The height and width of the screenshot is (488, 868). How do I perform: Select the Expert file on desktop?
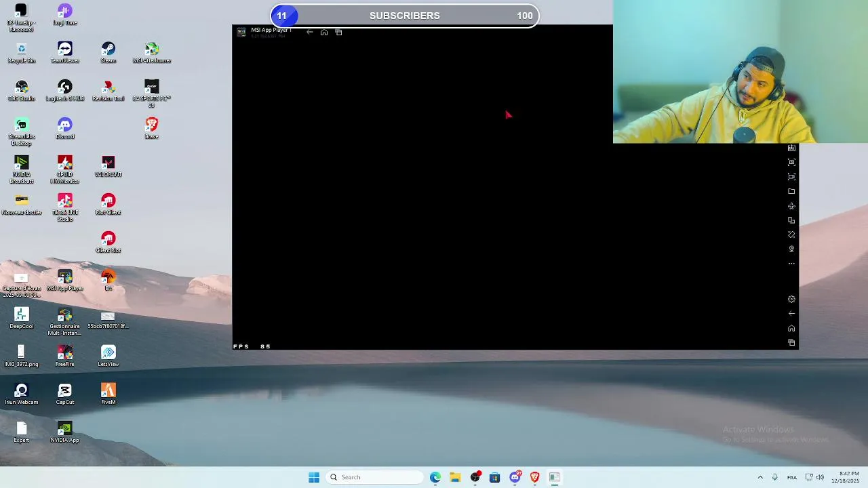point(22,432)
